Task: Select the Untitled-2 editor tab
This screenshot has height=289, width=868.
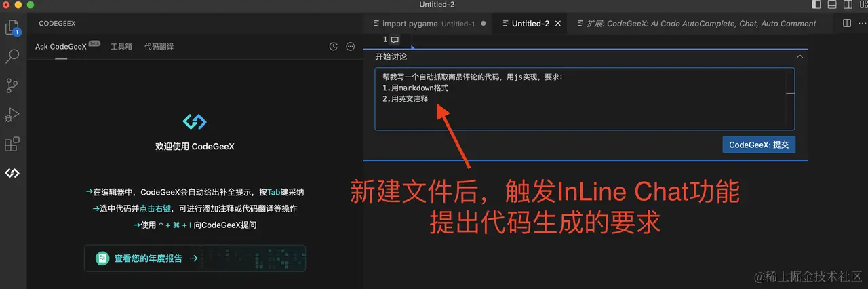Action: click(530, 24)
